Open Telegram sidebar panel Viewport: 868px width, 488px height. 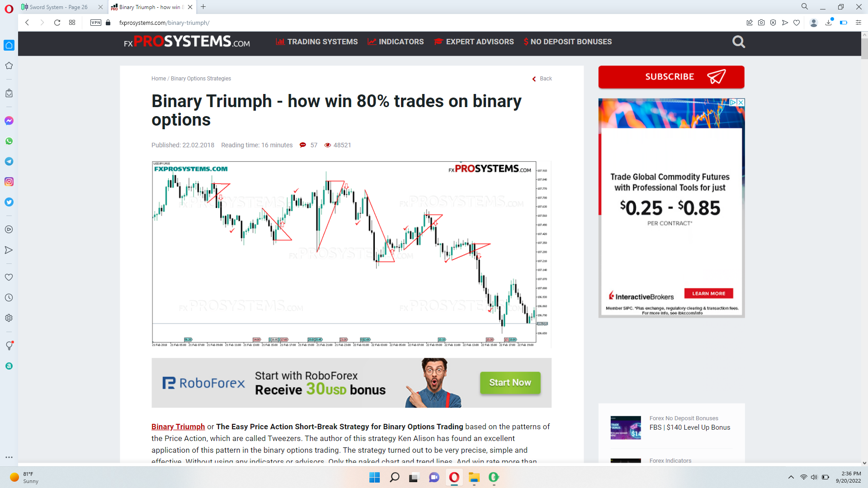pos(9,161)
